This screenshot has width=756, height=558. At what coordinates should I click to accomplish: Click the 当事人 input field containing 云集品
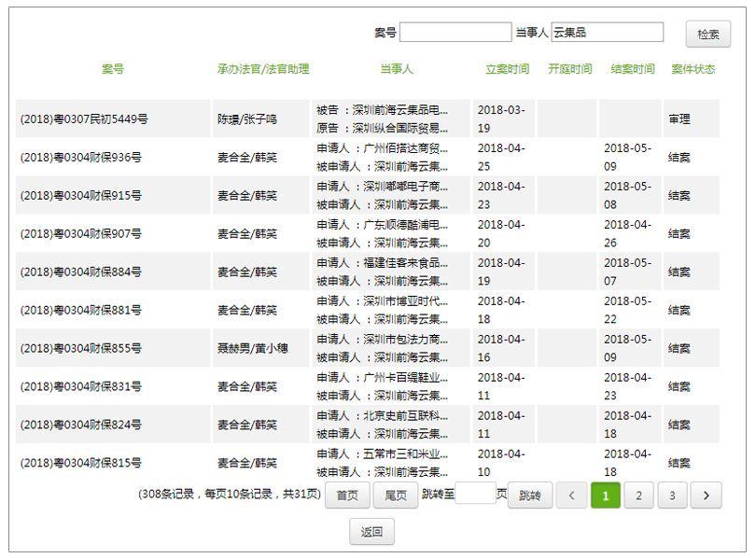607,33
